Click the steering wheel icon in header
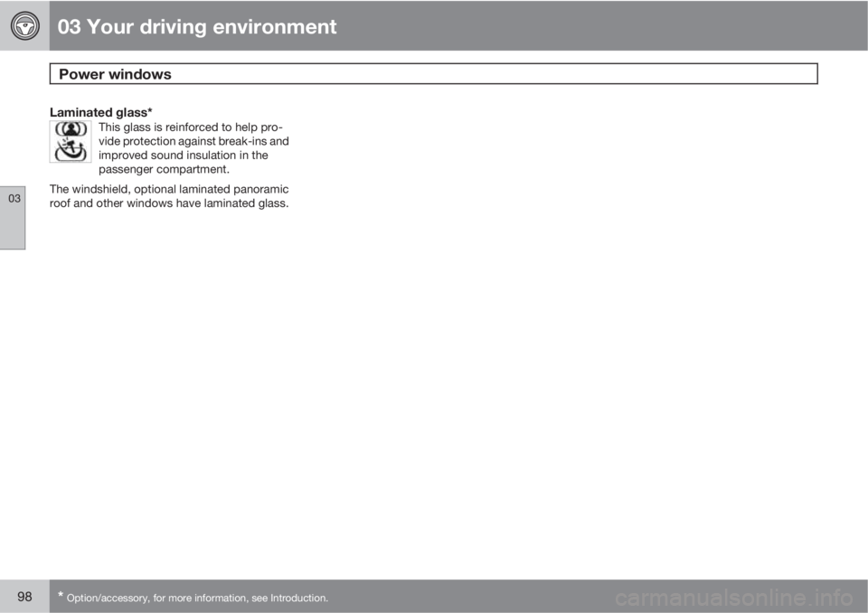The height and width of the screenshot is (613, 868). click(24, 26)
